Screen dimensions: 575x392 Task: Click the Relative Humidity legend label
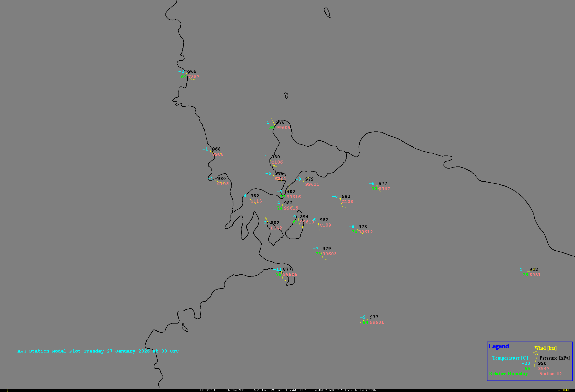(x=508, y=374)
